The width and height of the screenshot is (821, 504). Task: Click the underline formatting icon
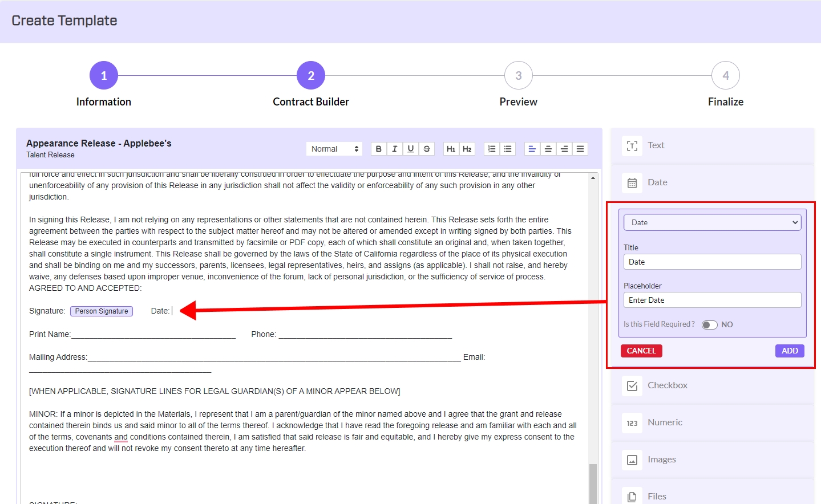pyautogui.click(x=410, y=149)
